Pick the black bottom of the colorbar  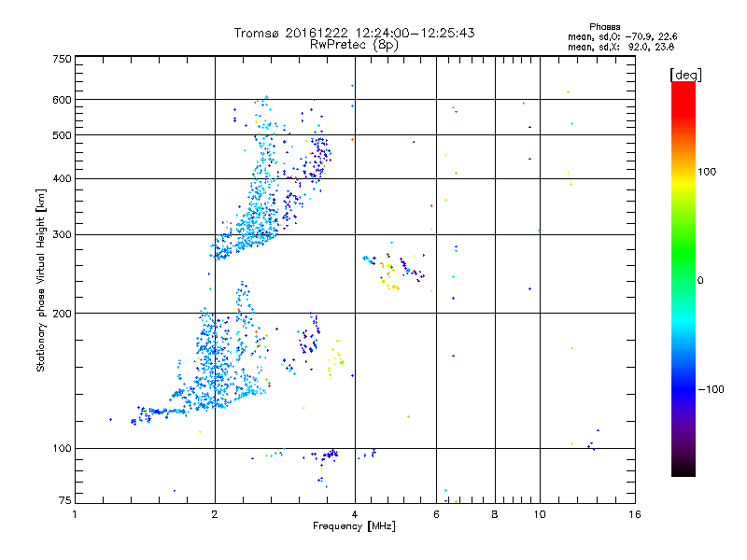[684, 471]
